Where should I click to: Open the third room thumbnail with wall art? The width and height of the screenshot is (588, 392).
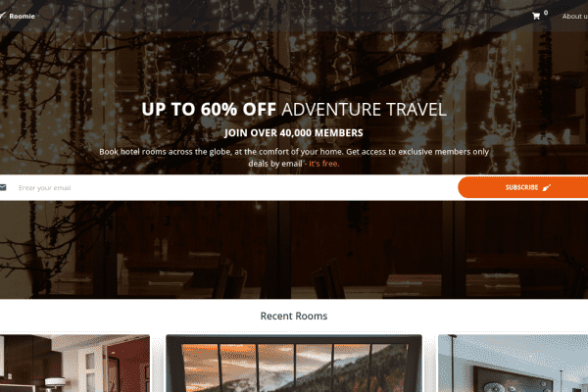pos(513,364)
